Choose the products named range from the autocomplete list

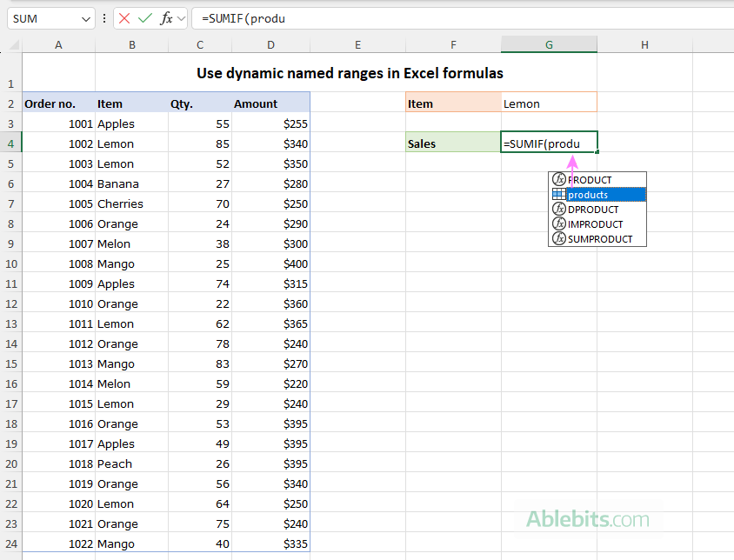click(589, 194)
